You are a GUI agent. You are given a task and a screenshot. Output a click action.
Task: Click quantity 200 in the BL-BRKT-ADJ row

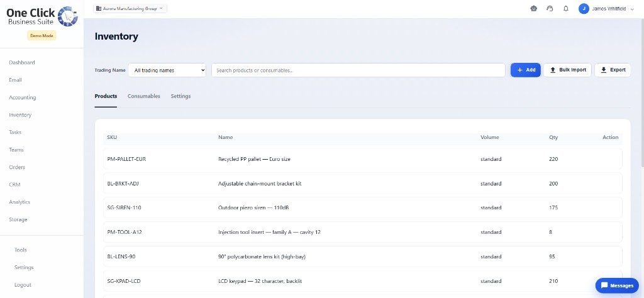[x=553, y=184]
